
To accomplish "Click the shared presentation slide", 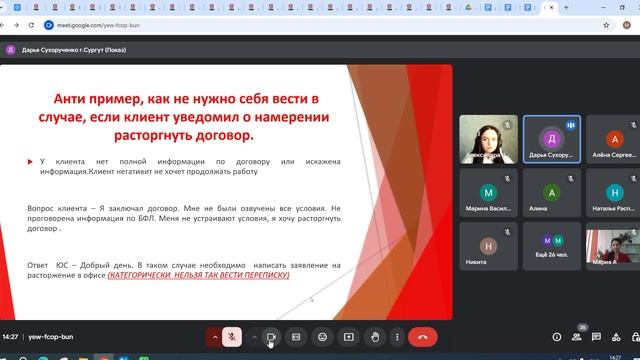I will [x=226, y=192].
